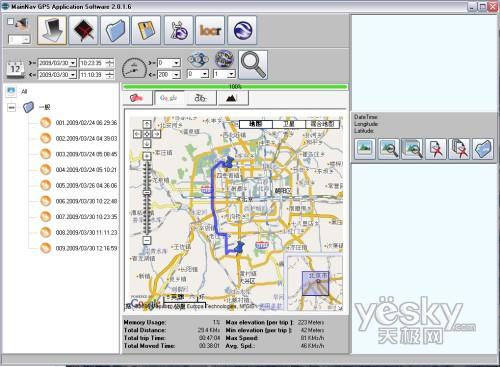The height and width of the screenshot is (367, 500).
Task: Open the maximum speed 200 dropdown
Action: [x=177, y=74]
